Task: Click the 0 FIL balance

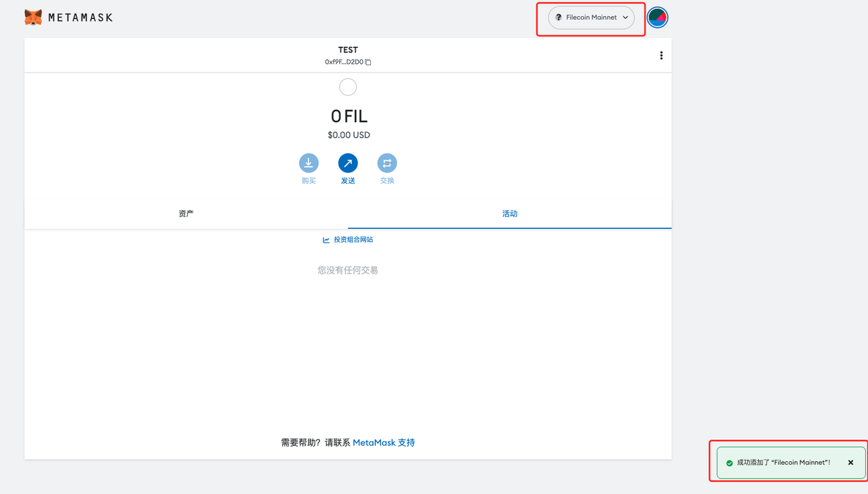Action: [x=349, y=116]
